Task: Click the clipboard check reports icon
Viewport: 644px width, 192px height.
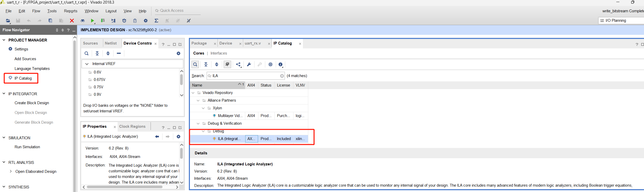Action: [135, 21]
